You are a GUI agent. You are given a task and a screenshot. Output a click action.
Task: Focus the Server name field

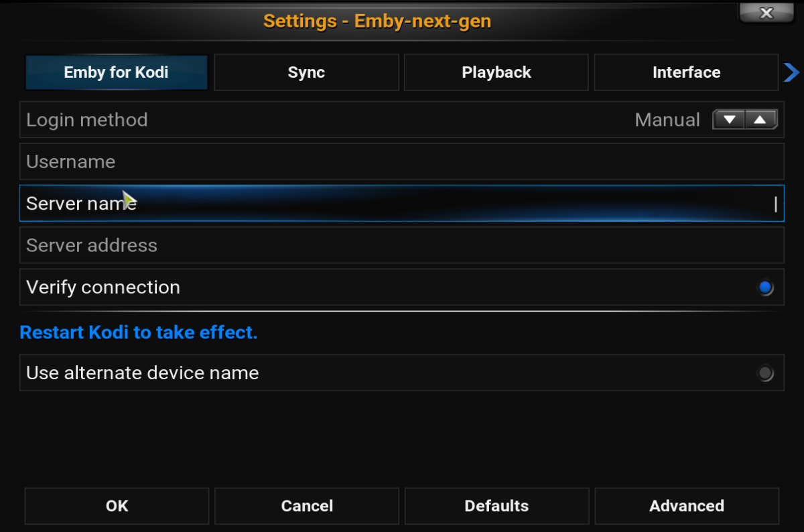point(401,204)
